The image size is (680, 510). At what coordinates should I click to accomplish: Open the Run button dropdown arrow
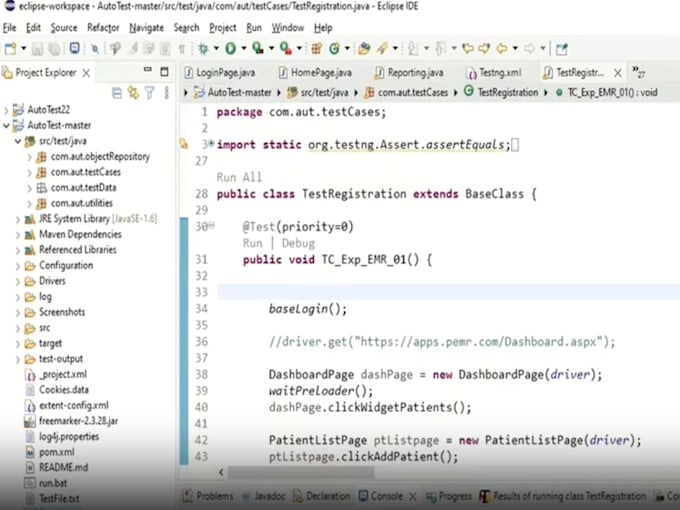[x=244, y=49]
